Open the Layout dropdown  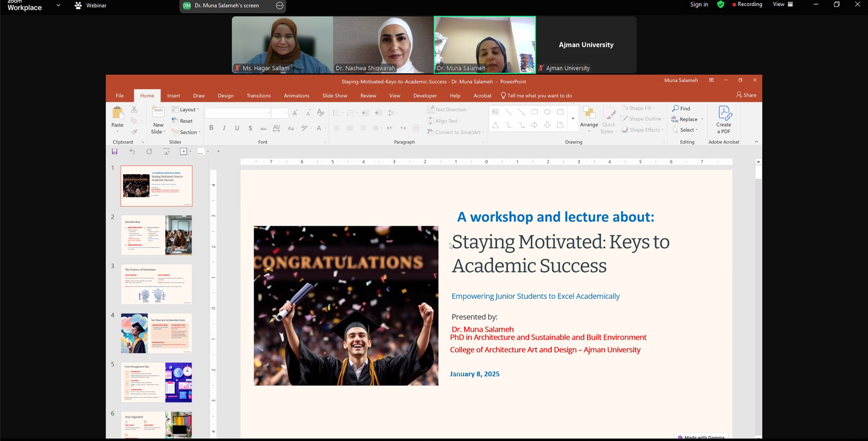point(185,110)
